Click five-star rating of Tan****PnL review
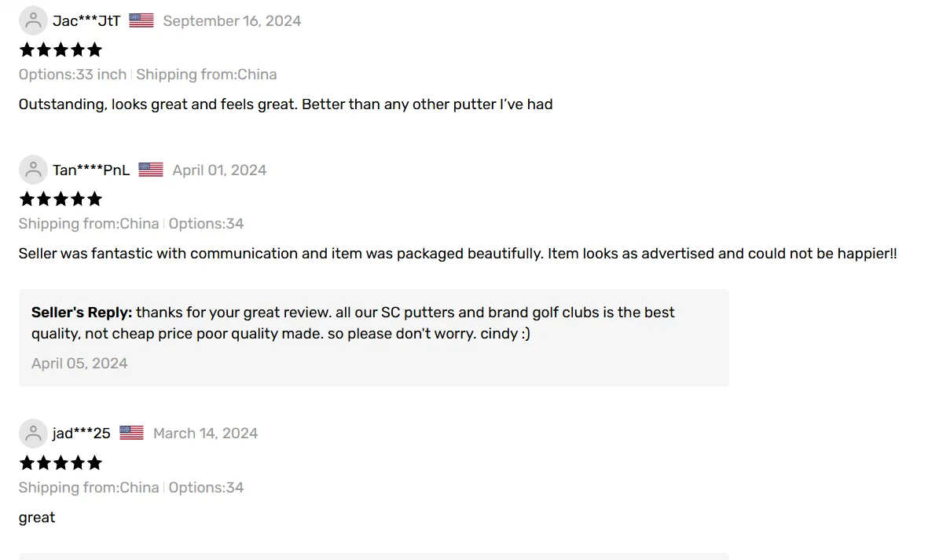This screenshot has height=560, width=950. (x=61, y=199)
